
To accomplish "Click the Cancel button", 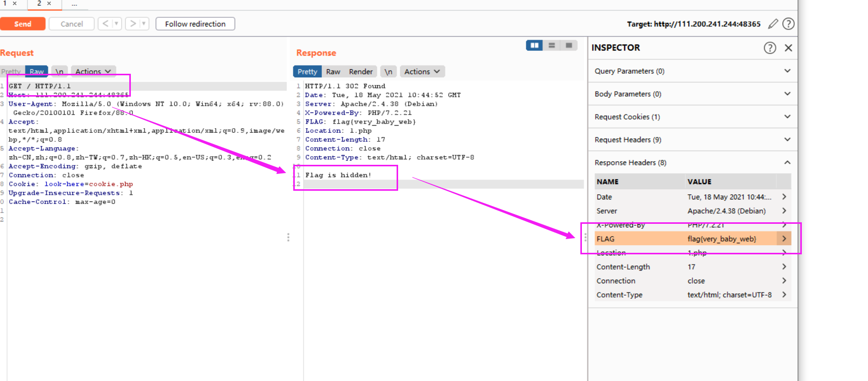I will pyautogui.click(x=72, y=24).
